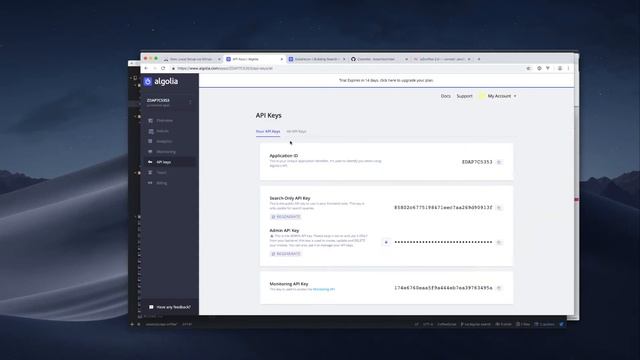Go forward in the browser
The width and height of the screenshot is (640, 360).
point(154,68)
